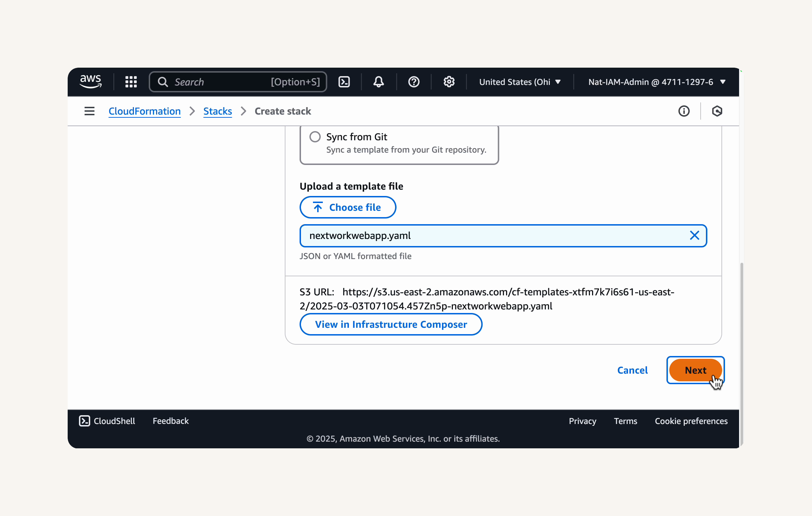Select the Sync from Git radio option

315,137
